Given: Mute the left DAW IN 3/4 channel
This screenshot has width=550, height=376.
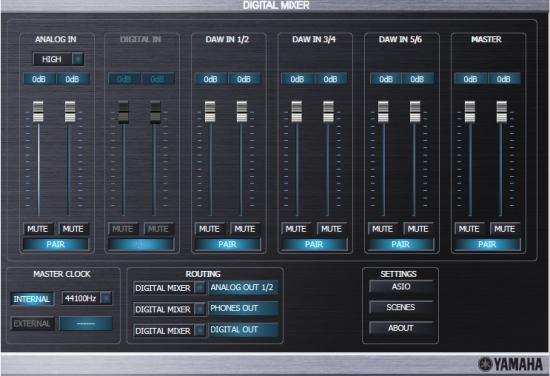Looking at the screenshot, I should pos(296,229).
